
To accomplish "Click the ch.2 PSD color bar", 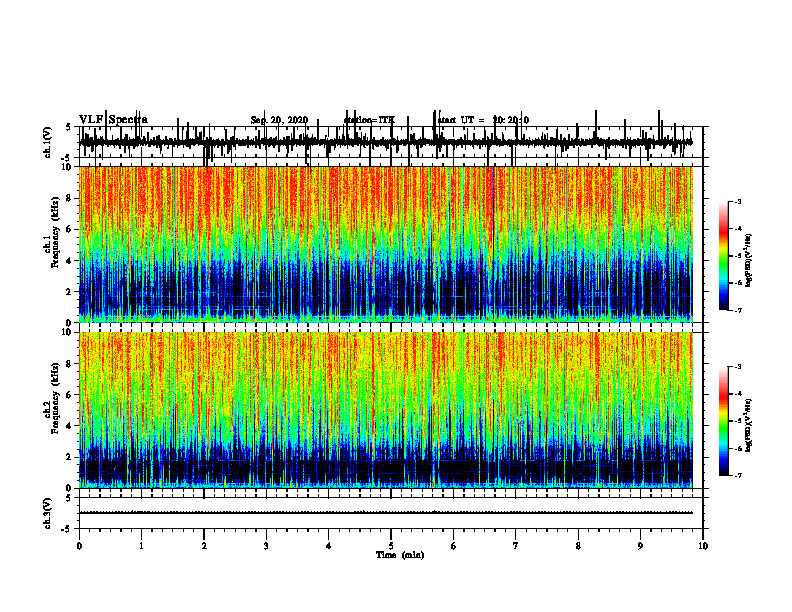I will click(724, 421).
